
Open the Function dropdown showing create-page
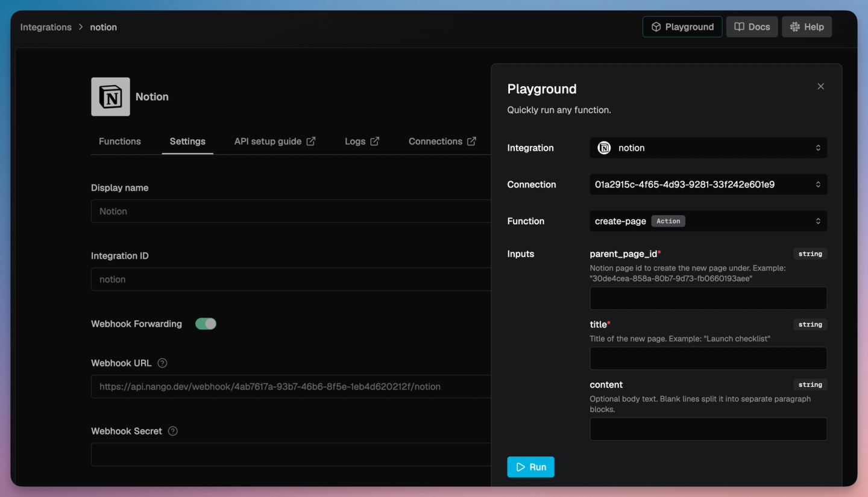click(708, 221)
